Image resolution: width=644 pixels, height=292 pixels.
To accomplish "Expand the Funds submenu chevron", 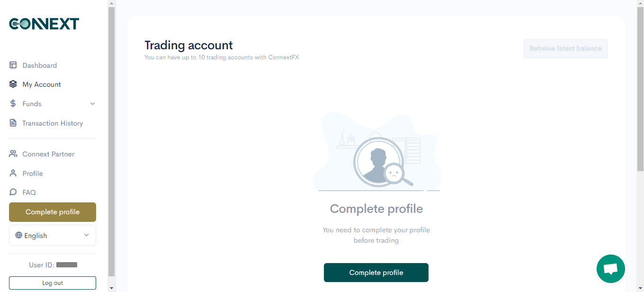I will pos(93,104).
